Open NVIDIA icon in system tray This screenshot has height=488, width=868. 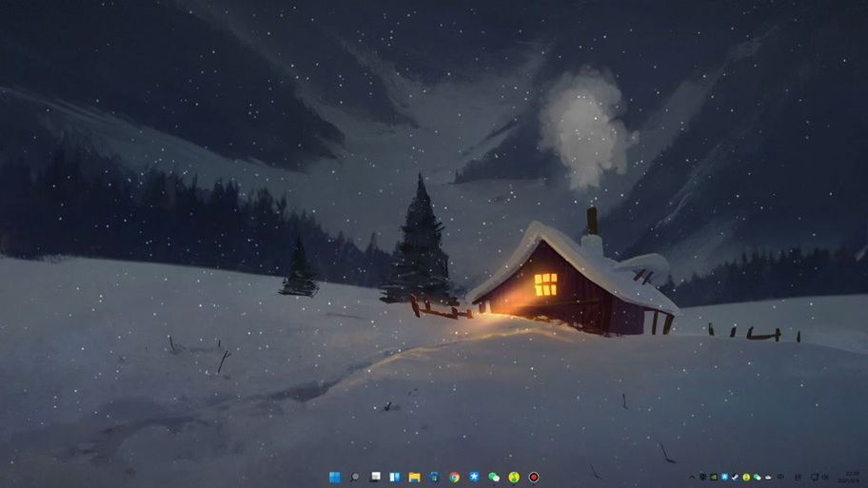point(714,477)
